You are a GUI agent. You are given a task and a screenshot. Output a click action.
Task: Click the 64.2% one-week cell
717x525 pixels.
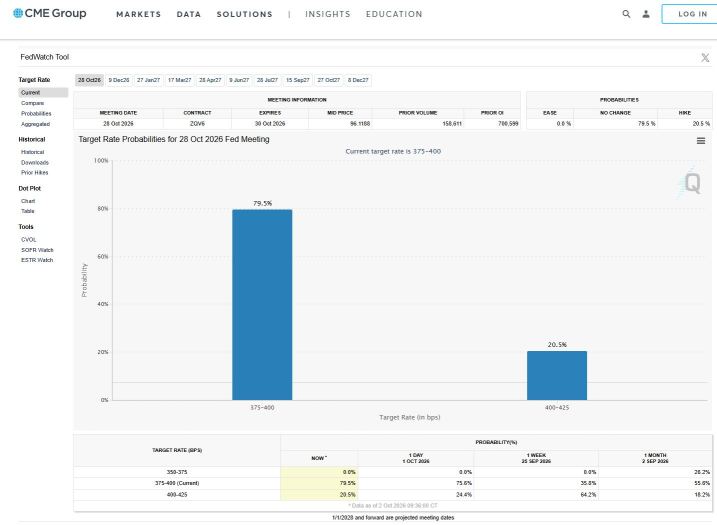[x=536, y=495]
